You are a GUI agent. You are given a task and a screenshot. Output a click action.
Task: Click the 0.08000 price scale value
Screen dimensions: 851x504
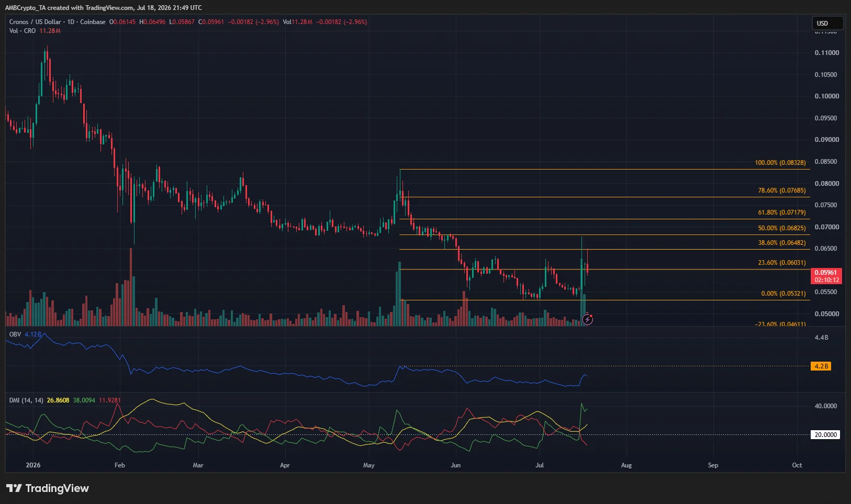(x=826, y=184)
